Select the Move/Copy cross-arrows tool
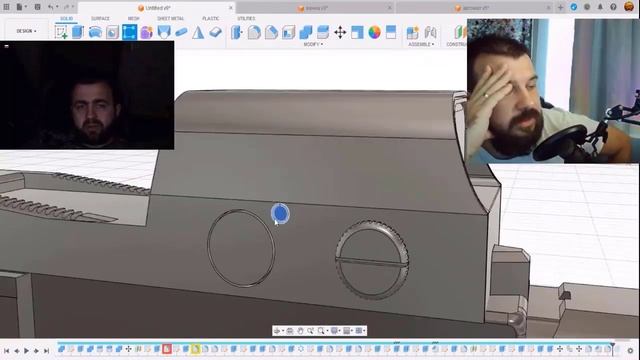Image resolution: width=640 pixels, height=360 pixels. [340, 32]
